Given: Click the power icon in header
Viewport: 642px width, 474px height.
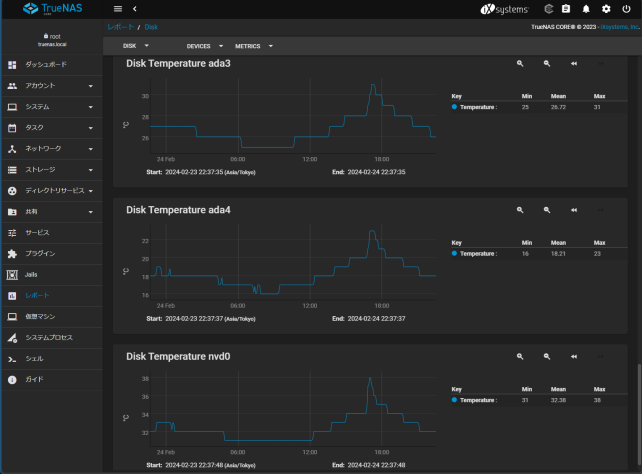Looking at the screenshot, I should click(626, 9).
